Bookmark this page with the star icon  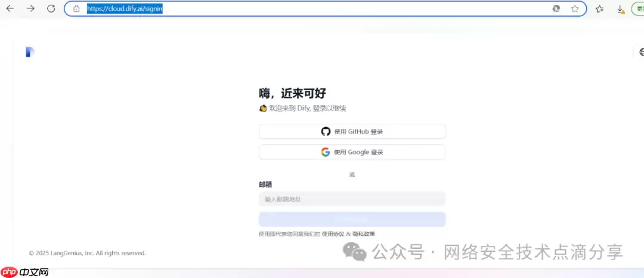pyautogui.click(x=575, y=8)
